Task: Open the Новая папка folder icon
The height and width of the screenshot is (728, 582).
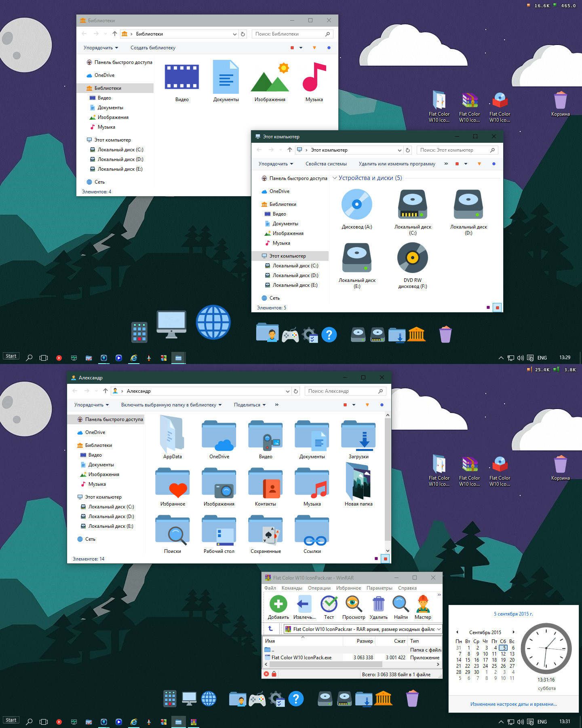Action: pyautogui.click(x=358, y=481)
